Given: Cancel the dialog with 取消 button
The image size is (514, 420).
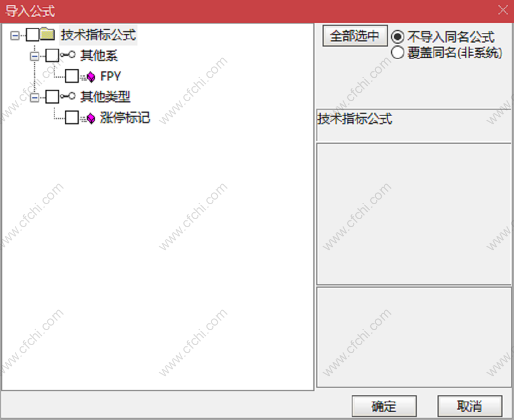Looking at the screenshot, I should [x=470, y=406].
